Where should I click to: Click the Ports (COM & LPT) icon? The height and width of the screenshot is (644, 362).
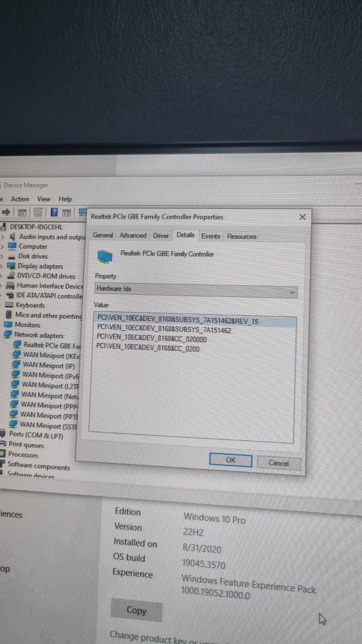point(3,434)
